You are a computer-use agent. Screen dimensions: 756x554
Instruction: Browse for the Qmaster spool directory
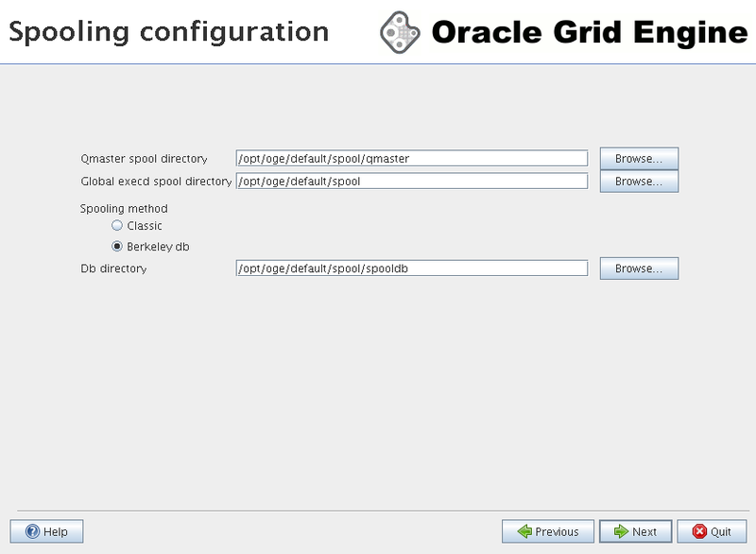639,159
